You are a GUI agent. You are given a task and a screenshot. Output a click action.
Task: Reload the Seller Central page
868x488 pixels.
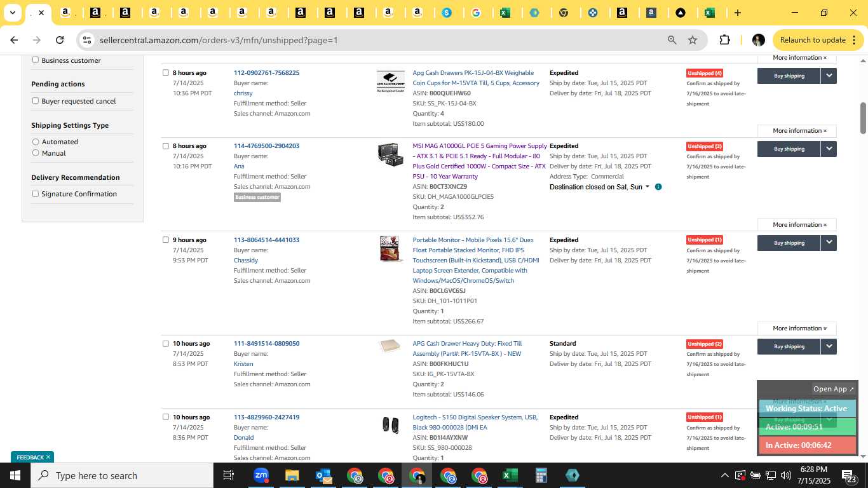point(60,40)
